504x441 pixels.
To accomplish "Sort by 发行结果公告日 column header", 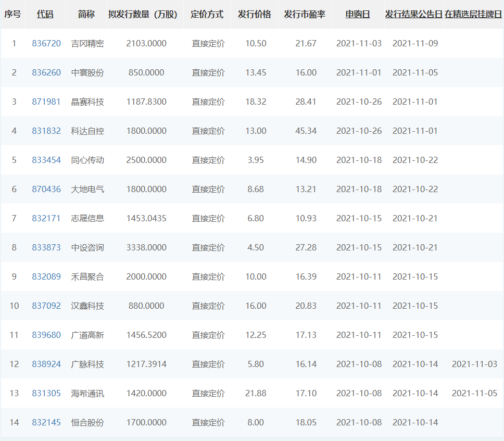I will [x=414, y=15].
